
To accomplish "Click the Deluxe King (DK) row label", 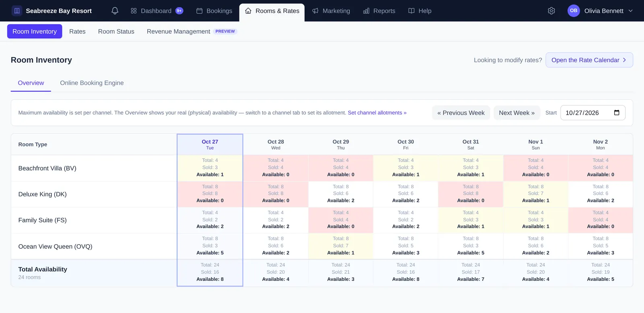I will 43,194.
